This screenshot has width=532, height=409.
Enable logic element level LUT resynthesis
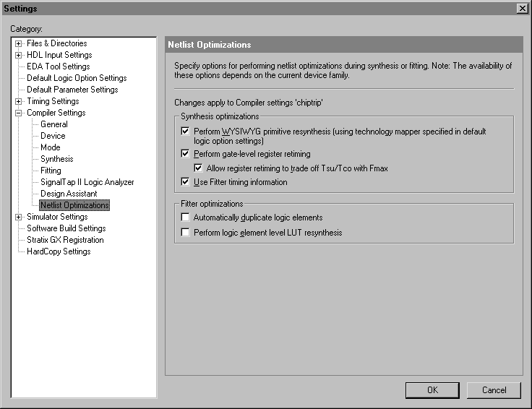pos(185,232)
